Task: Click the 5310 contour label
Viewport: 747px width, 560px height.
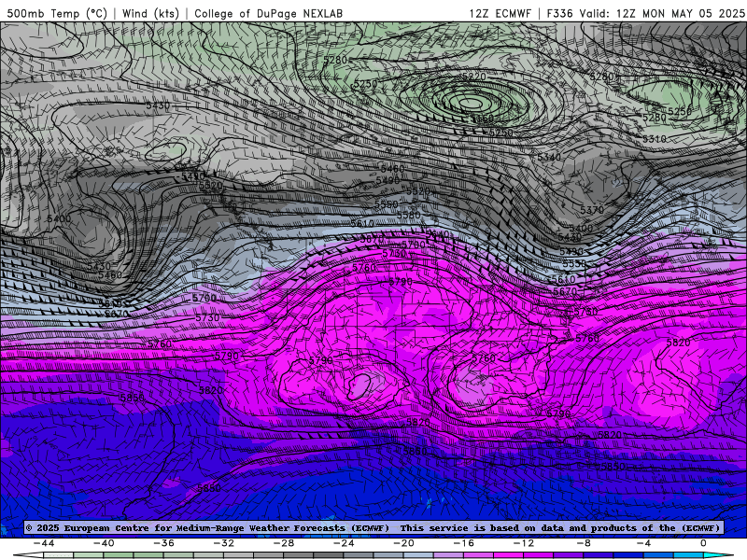Action: 655,138
